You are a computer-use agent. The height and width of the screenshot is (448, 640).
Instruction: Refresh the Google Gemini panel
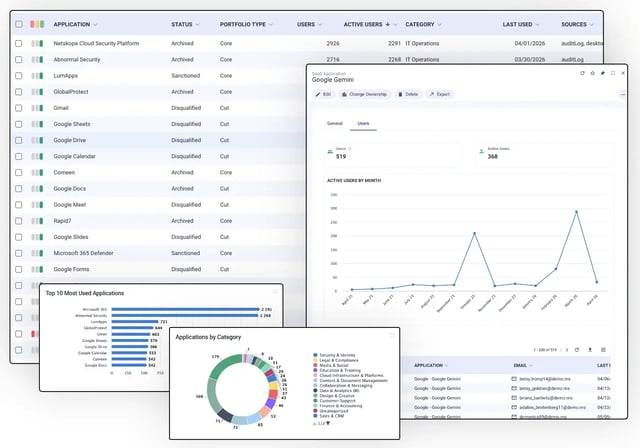pyautogui.click(x=582, y=73)
